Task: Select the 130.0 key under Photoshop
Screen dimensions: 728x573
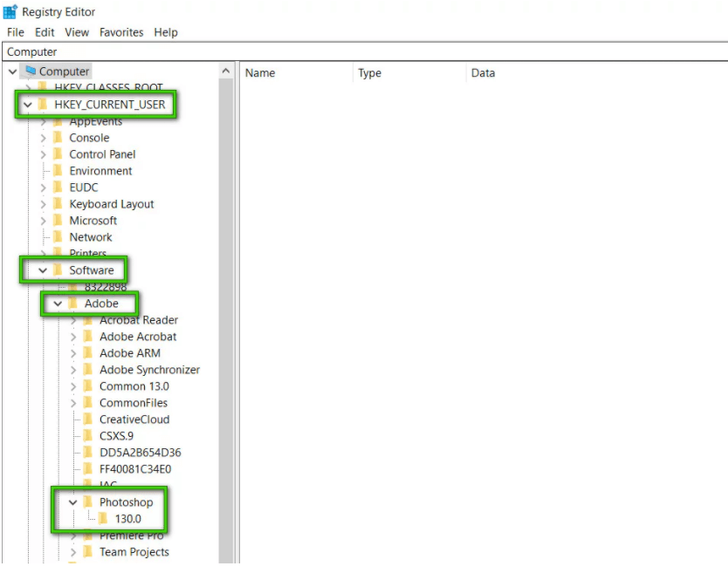Action: pos(128,519)
